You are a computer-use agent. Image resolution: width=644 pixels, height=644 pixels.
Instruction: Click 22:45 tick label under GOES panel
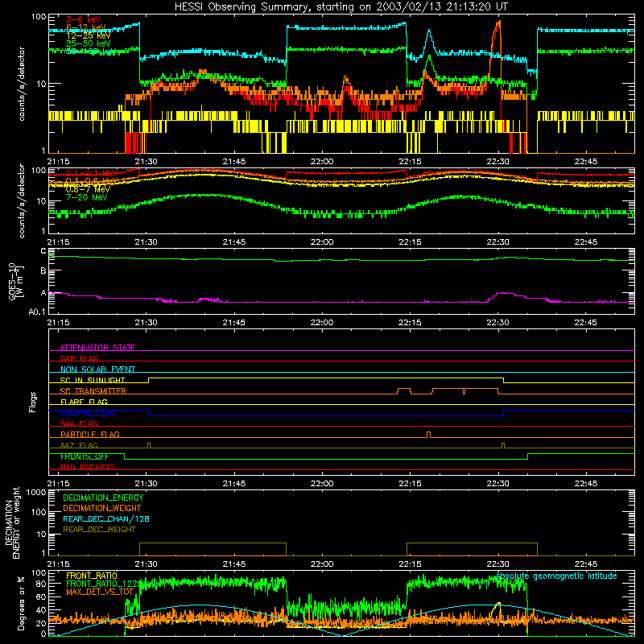[586, 323]
